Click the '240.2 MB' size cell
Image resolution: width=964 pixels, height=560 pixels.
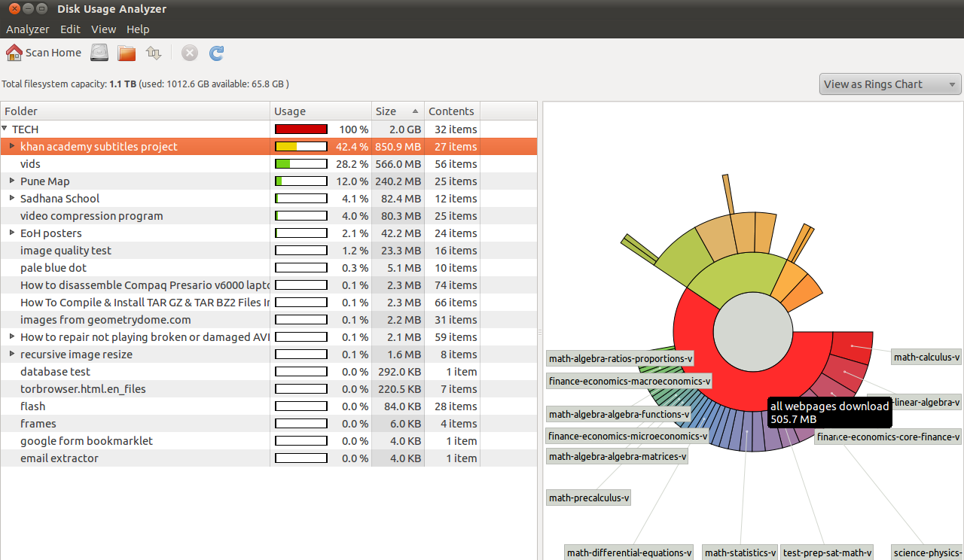click(x=398, y=181)
